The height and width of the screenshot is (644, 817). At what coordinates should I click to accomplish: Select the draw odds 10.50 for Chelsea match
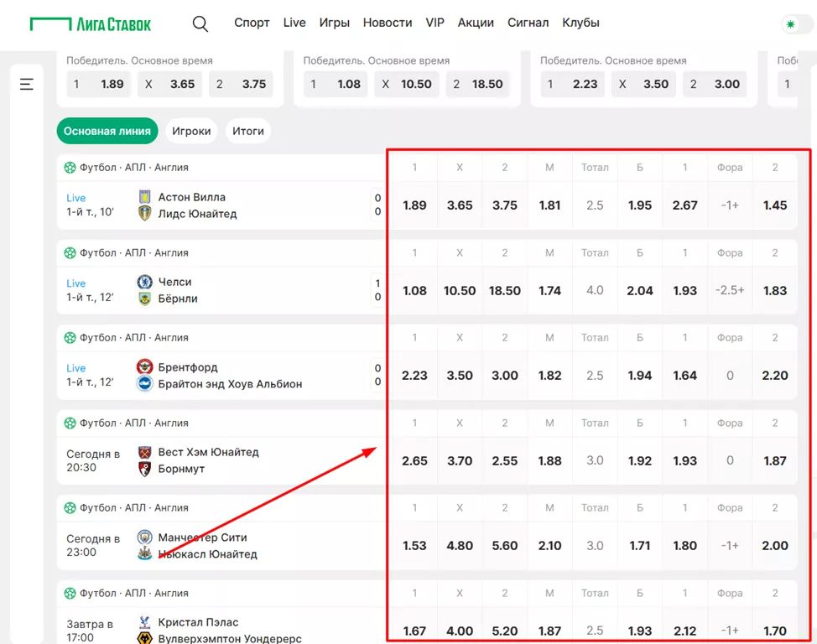point(460,291)
